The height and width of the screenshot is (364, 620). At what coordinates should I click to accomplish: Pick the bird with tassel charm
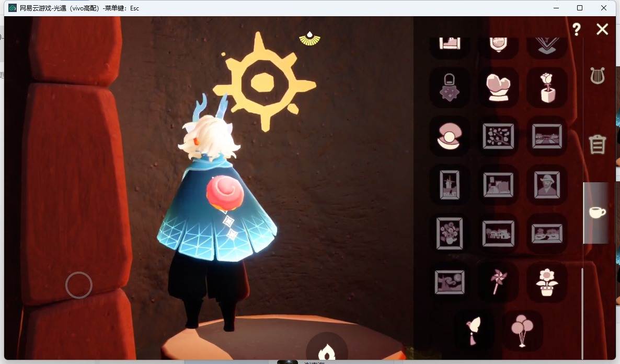pos(473,331)
